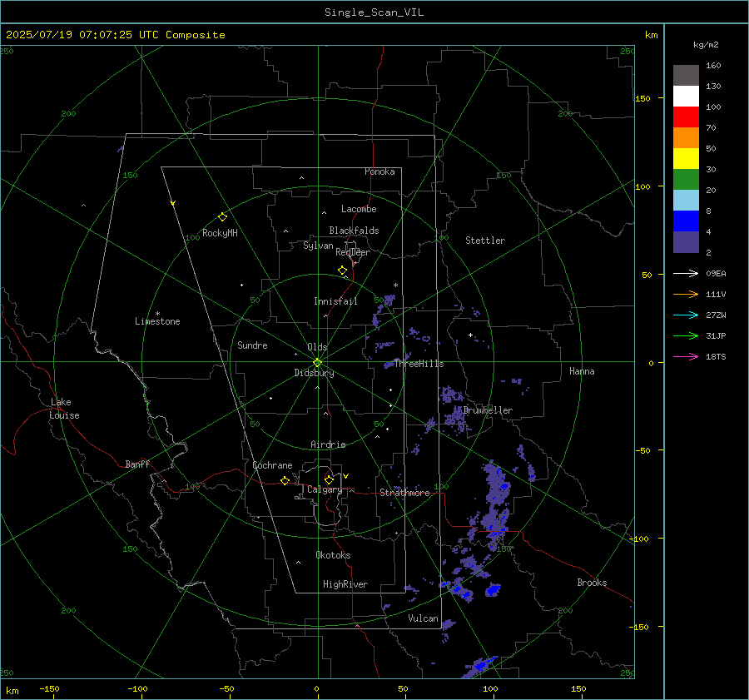The image size is (749, 700).
Task: Click the Airdrie town label
Action: [328, 444]
